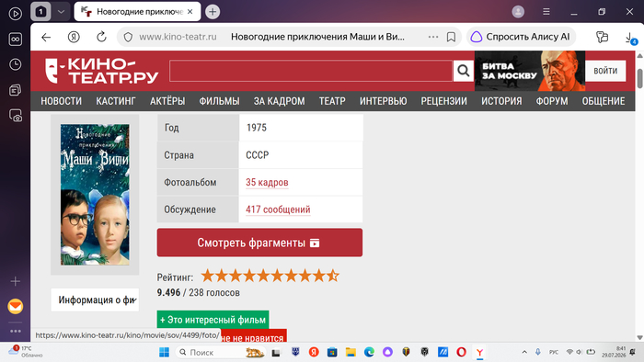Open the АКТЁРЫ menu item

pyautogui.click(x=167, y=101)
